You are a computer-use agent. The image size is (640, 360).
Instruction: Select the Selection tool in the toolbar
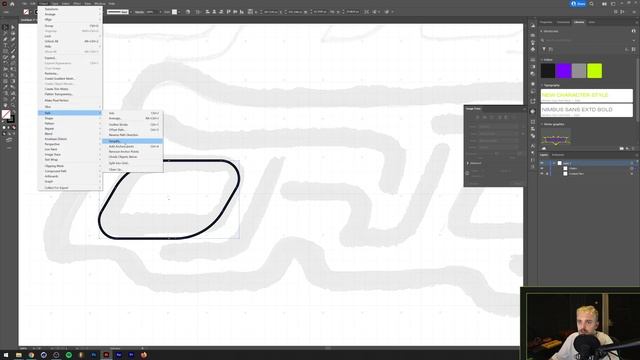click(5, 28)
